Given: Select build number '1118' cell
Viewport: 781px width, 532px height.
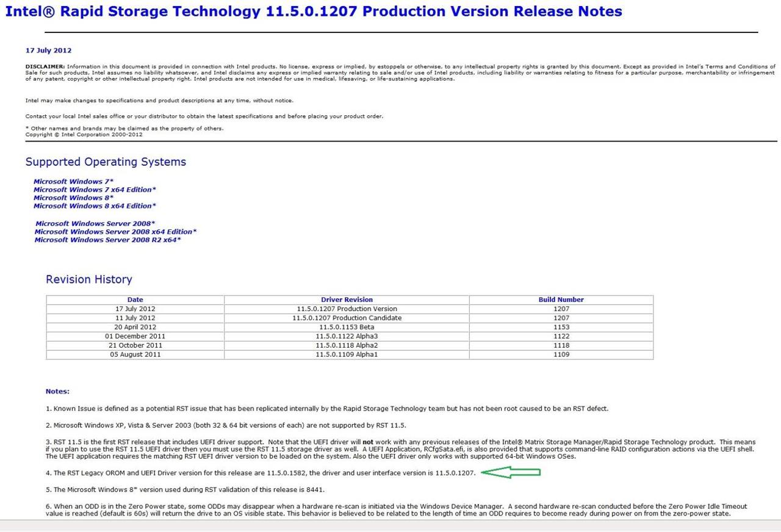Looking at the screenshot, I should point(561,345).
